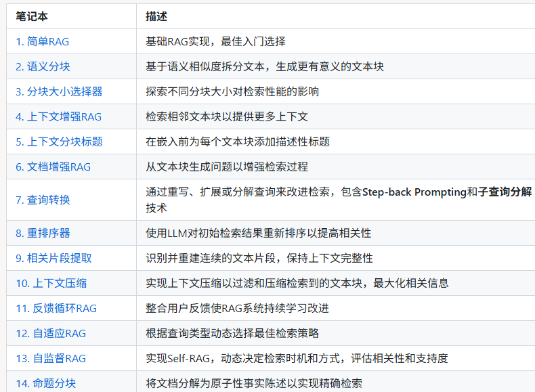Select description 检索相邻文本块以提供更多上下文
This screenshot has height=392, width=535.
click(227, 116)
